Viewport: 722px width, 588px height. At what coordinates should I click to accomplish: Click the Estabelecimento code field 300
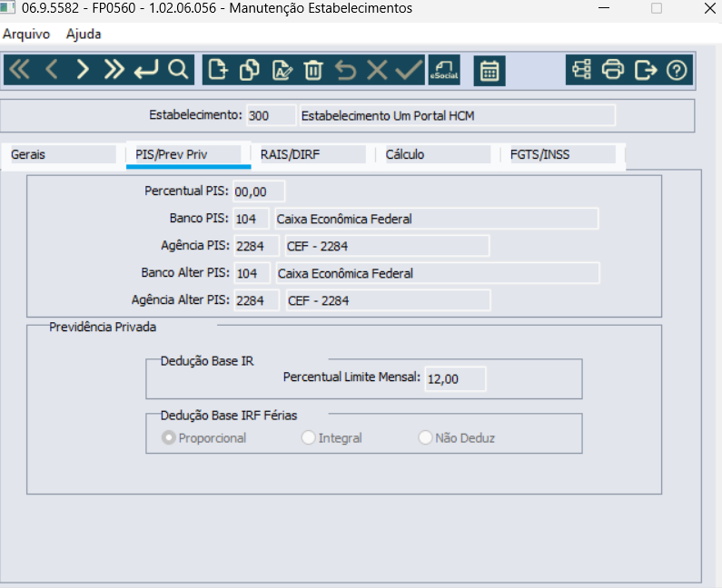[x=272, y=115]
